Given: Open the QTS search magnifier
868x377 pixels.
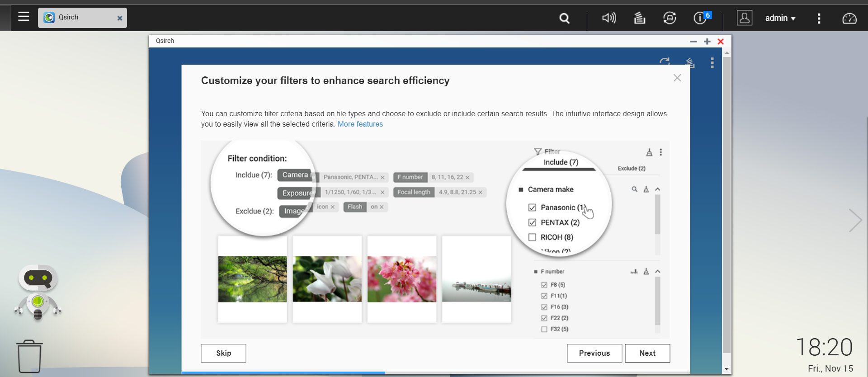Looking at the screenshot, I should [564, 18].
